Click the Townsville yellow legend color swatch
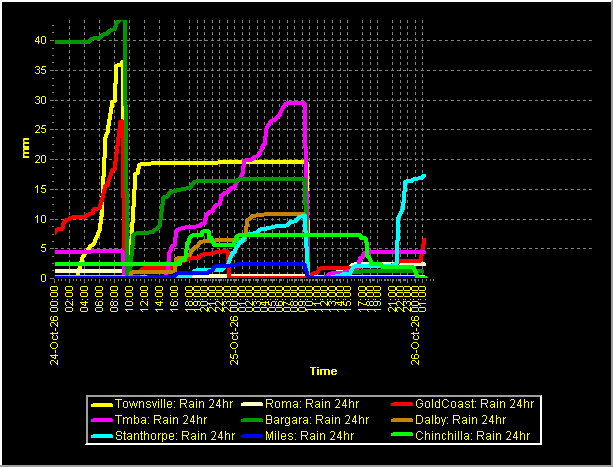The height and width of the screenshot is (467, 613). click(x=102, y=405)
